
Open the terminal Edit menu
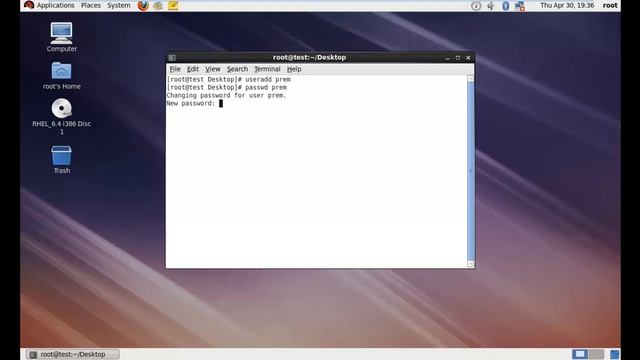pos(193,69)
